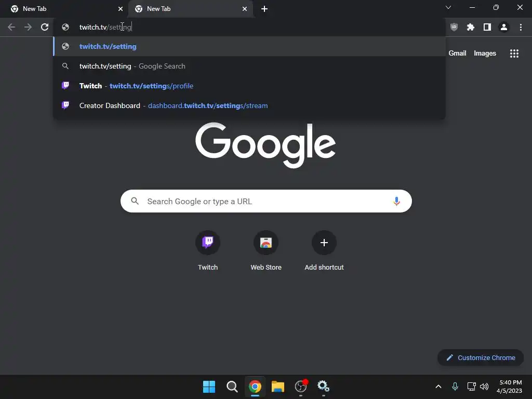Viewport: 532px width, 399px height.
Task: Click the globe icon in the address bar
Action: coord(65,27)
